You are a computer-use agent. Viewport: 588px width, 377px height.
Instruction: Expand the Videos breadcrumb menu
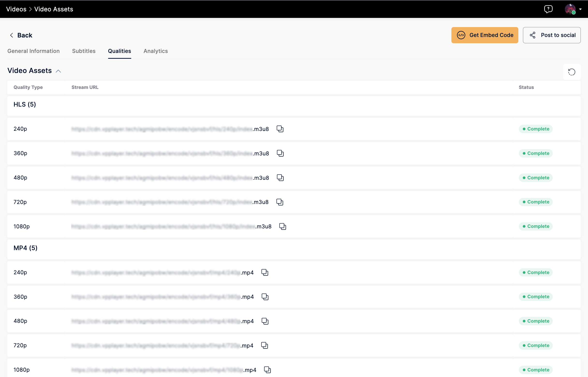pos(16,8)
